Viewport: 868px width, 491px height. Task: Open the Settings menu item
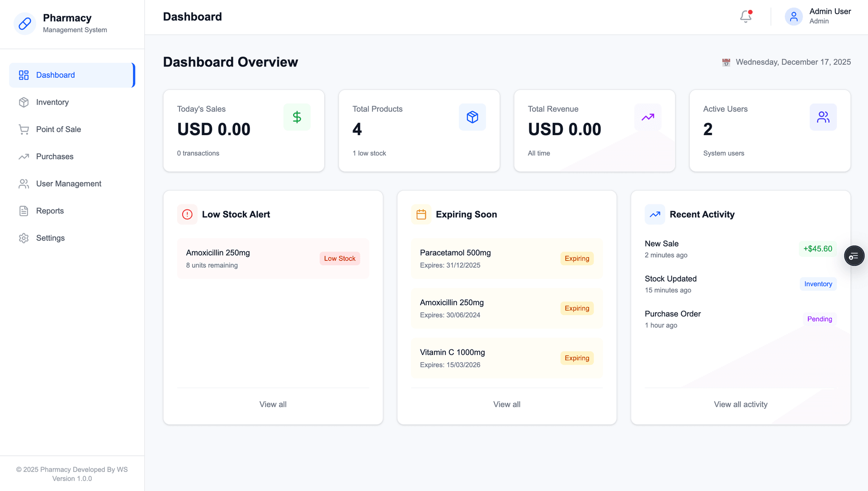click(50, 238)
